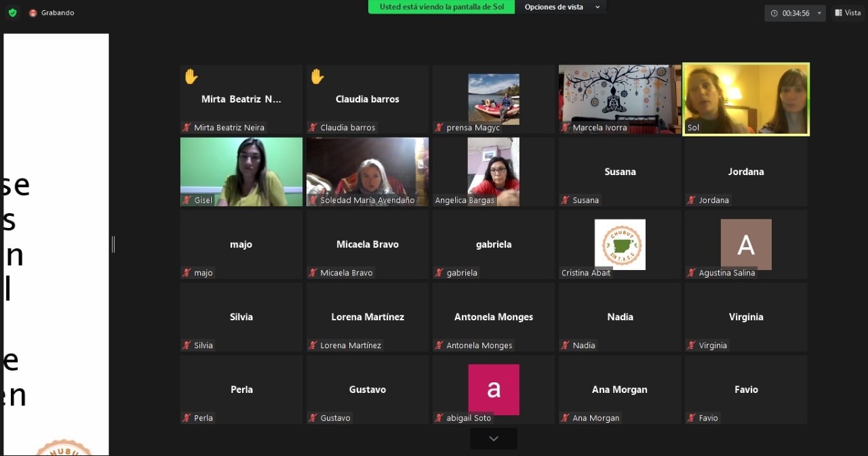This screenshot has height=456, width=868.
Task: Open the Opciones de vista dropdown
Action: 562,7
